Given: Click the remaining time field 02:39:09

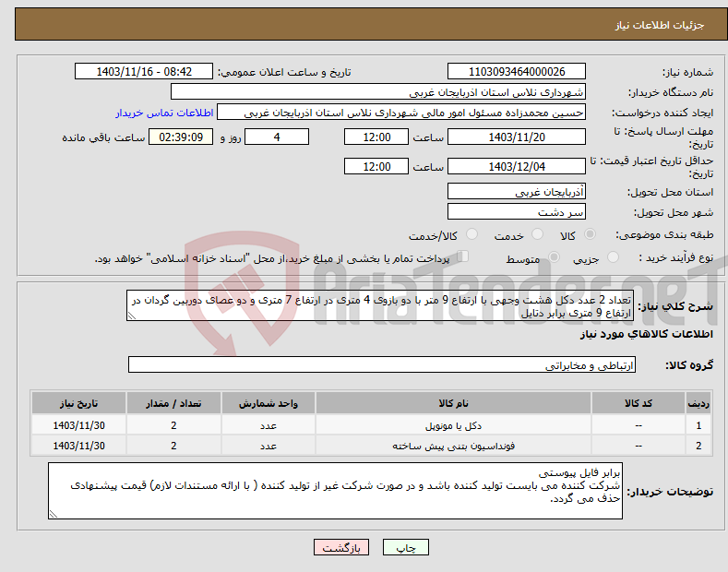Looking at the screenshot, I should coord(181,137).
